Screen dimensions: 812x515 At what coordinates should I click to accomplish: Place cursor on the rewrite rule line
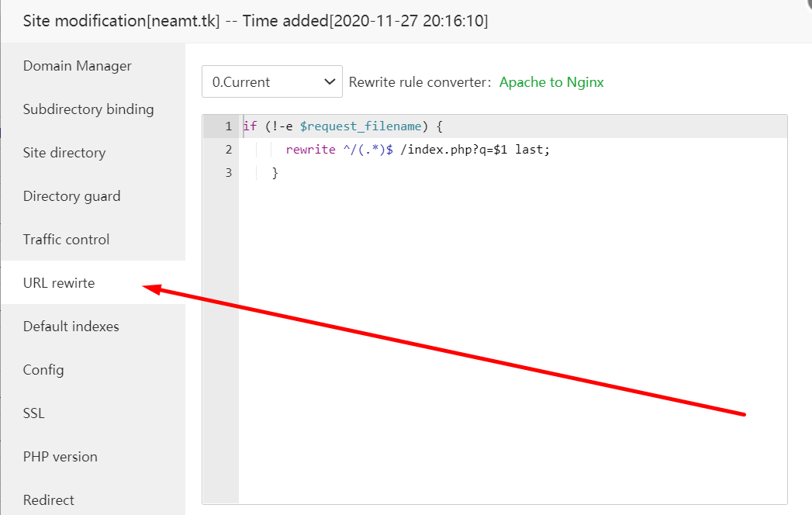[x=417, y=150]
